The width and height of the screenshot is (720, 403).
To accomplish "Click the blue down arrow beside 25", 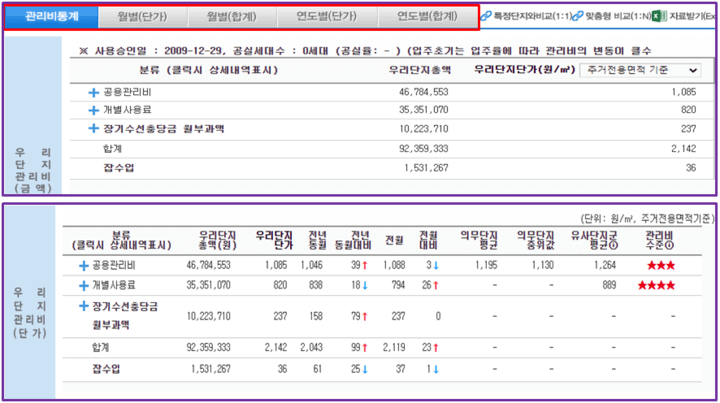I will coord(365,369).
